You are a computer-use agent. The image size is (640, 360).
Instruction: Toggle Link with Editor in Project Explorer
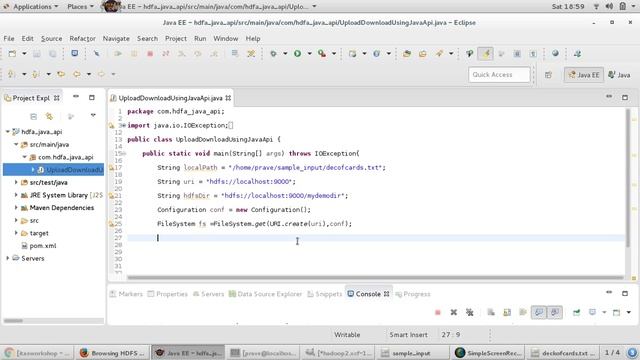point(49,116)
